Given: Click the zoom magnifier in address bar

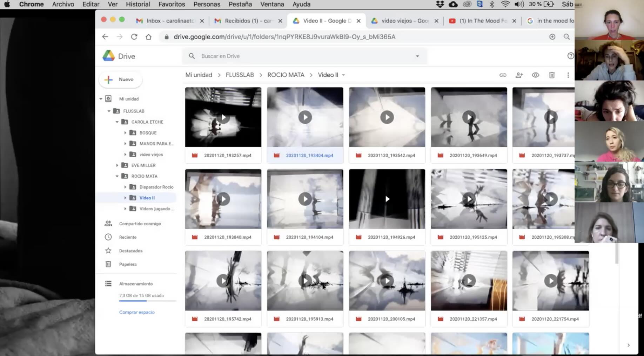Looking at the screenshot, I should [566, 36].
